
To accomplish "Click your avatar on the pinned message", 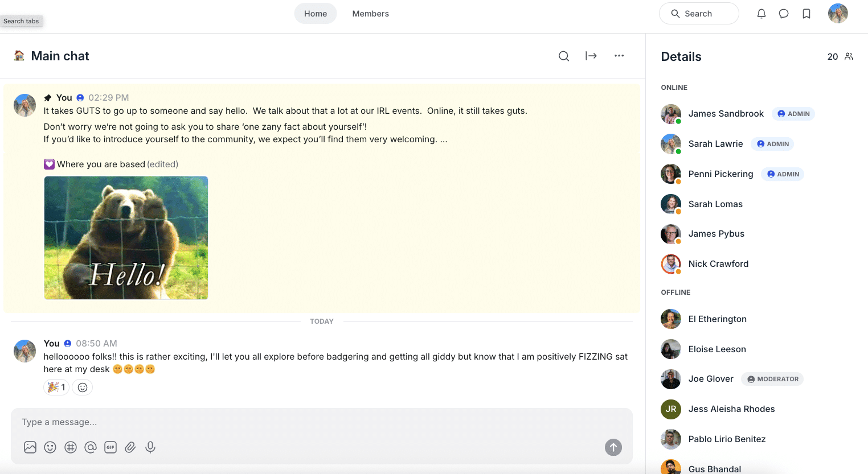I will click(24, 105).
